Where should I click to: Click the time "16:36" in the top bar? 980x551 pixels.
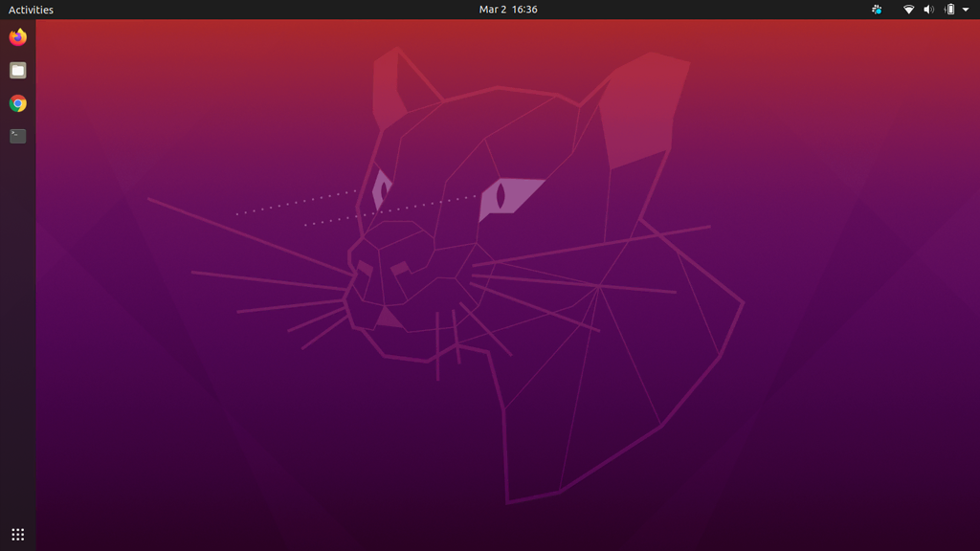point(524,10)
